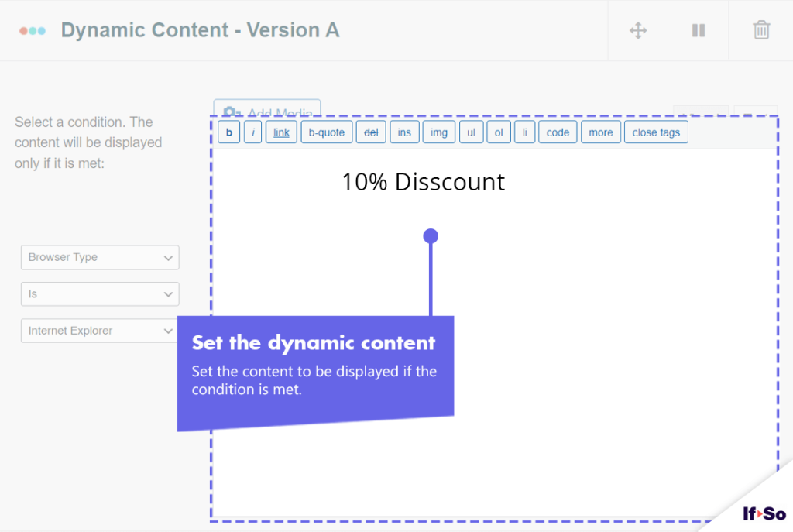Click the del tag button
The image size is (793, 532).
pyautogui.click(x=371, y=132)
